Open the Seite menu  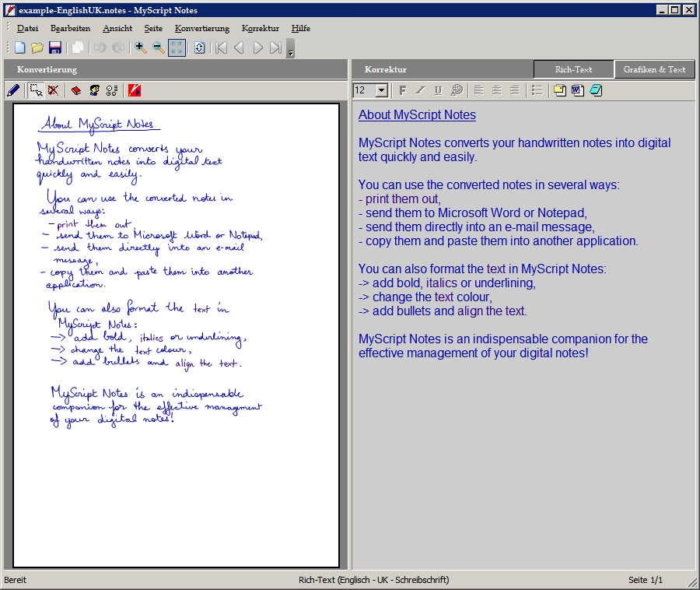click(153, 28)
